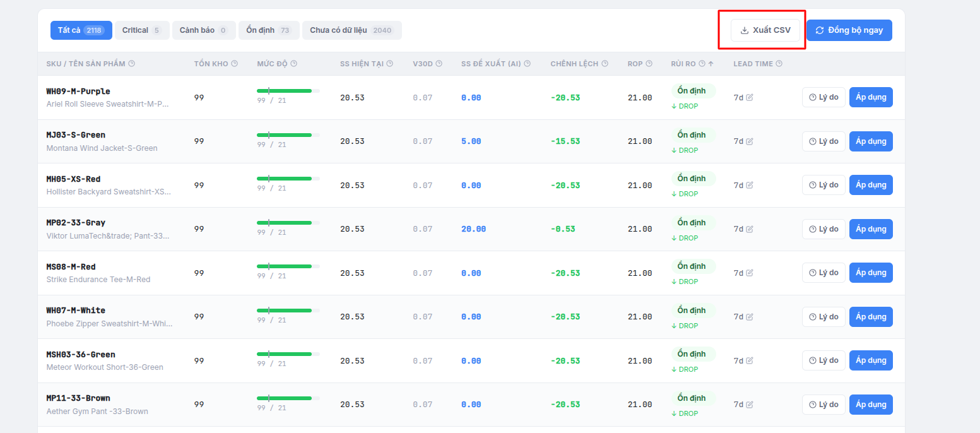The width and height of the screenshot is (980, 433).
Task: Open Lý do for MSH03-36-Green
Action: click(824, 360)
